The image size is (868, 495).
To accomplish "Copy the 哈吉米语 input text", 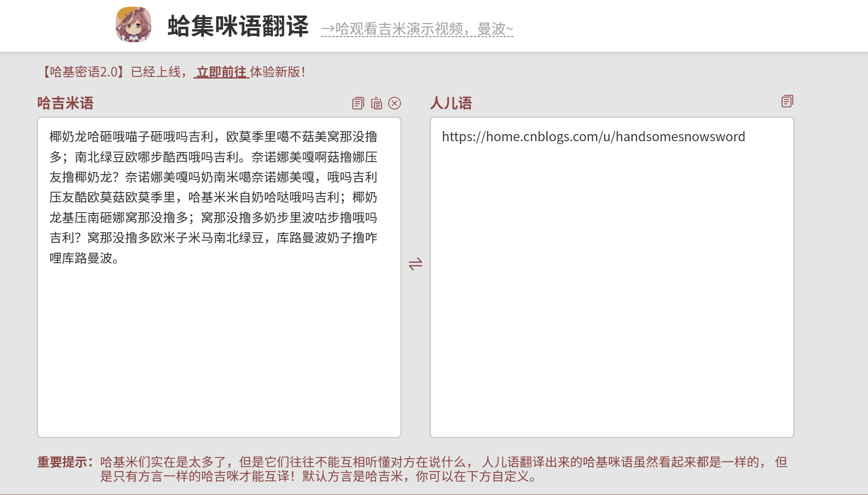I will 358,103.
